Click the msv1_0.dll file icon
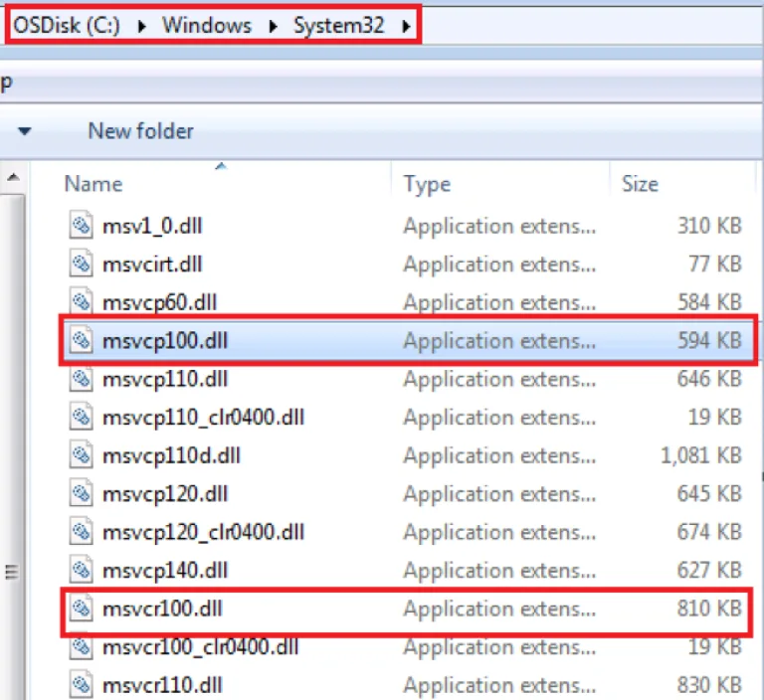The height and width of the screenshot is (700, 764). (x=81, y=226)
